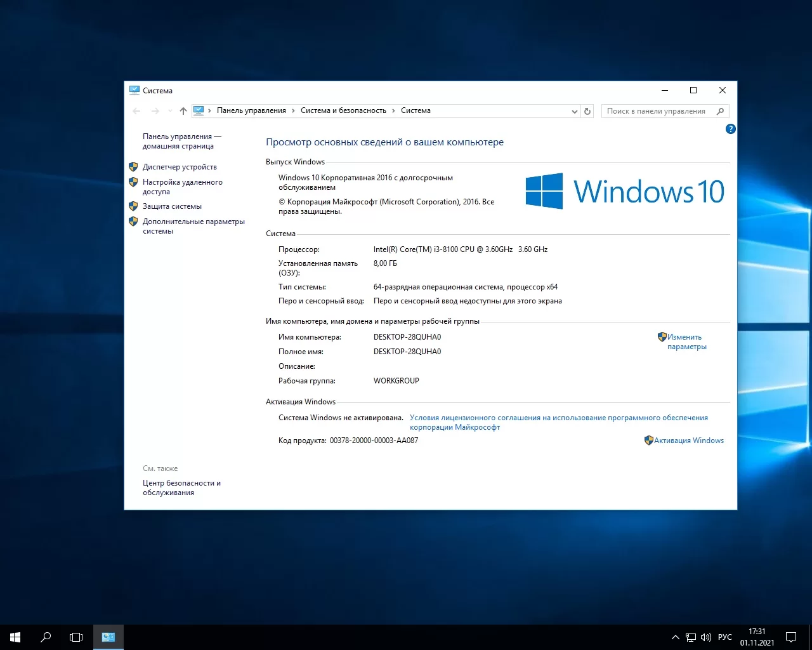
Task: Select 'Система и безопасность' breadcrumb
Action: coord(343,110)
